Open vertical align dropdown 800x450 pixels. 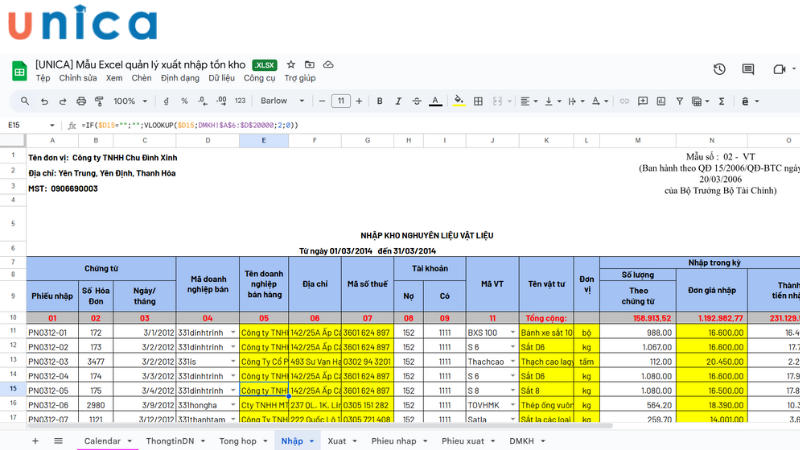coord(553,101)
